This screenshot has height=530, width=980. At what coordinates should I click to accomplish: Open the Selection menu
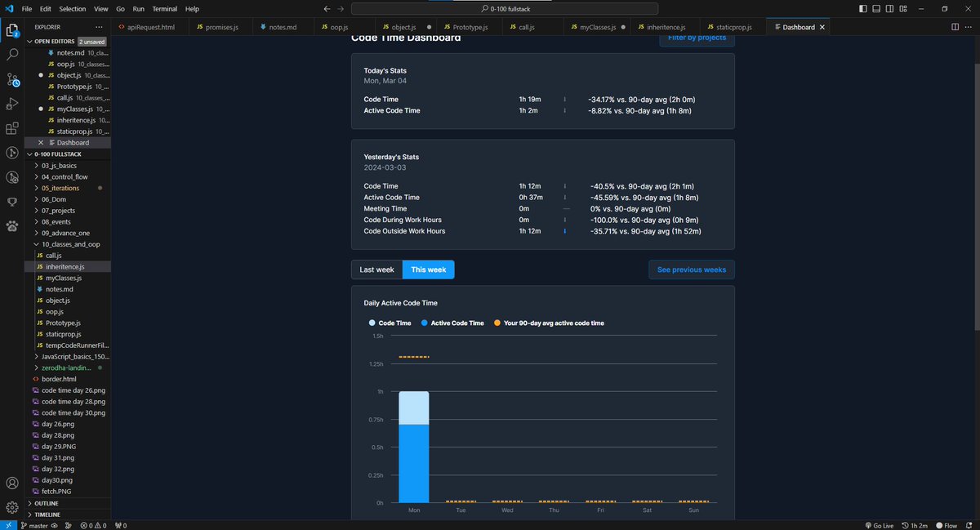coord(72,8)
